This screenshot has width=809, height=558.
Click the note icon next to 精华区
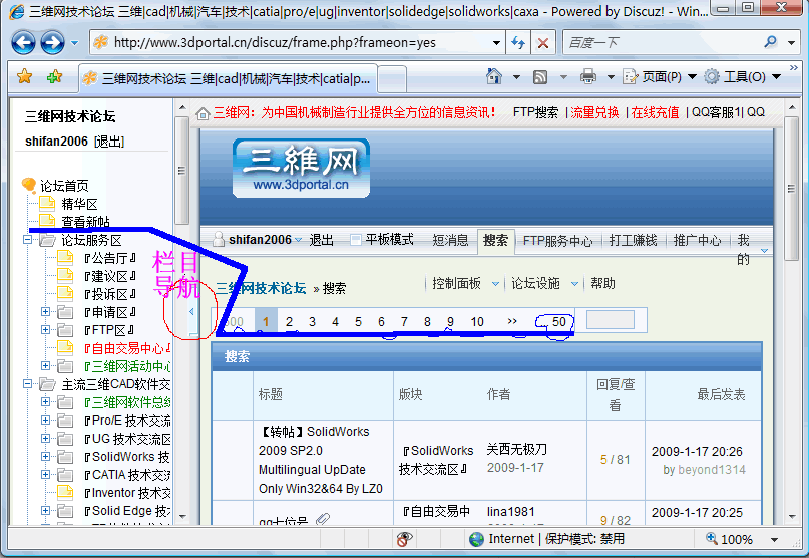[47, 202]
